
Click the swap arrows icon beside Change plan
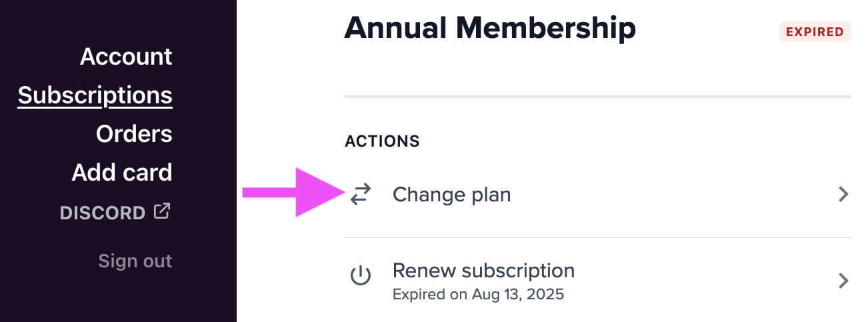[x=361, y=195]
